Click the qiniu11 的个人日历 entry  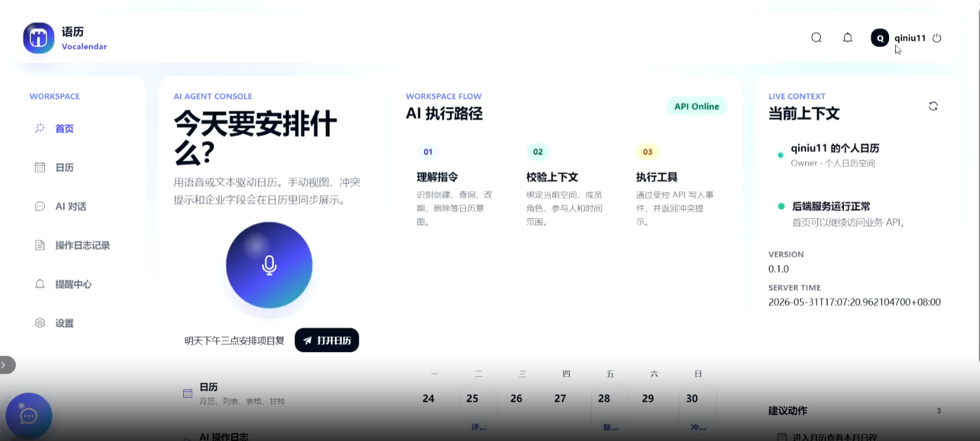[x=835, y=155]
